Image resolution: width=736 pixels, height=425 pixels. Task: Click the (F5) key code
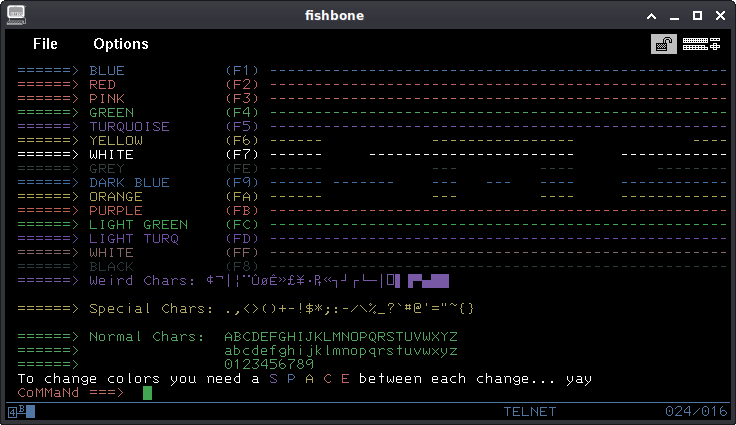[242, 127]
